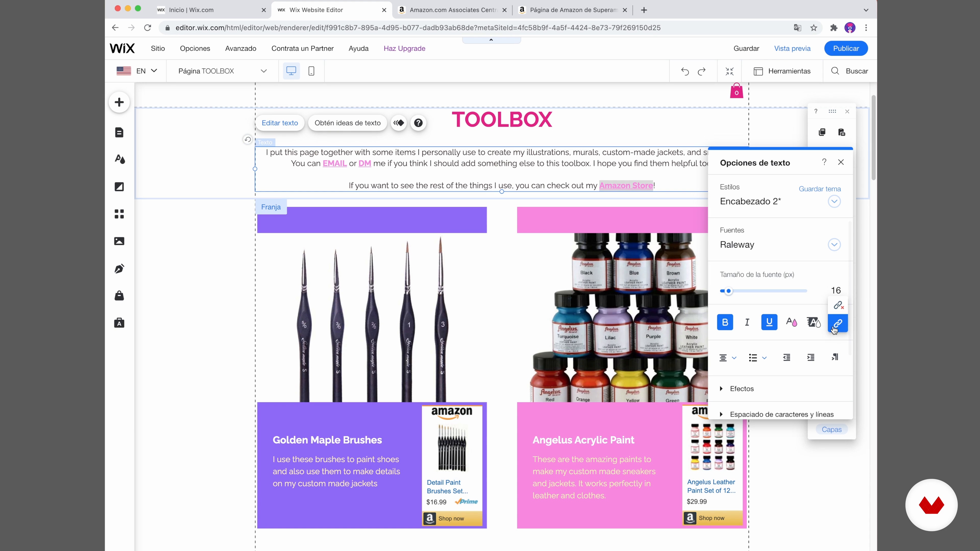Click the help icon in Opciones de texto

click(x=824, y=162)
